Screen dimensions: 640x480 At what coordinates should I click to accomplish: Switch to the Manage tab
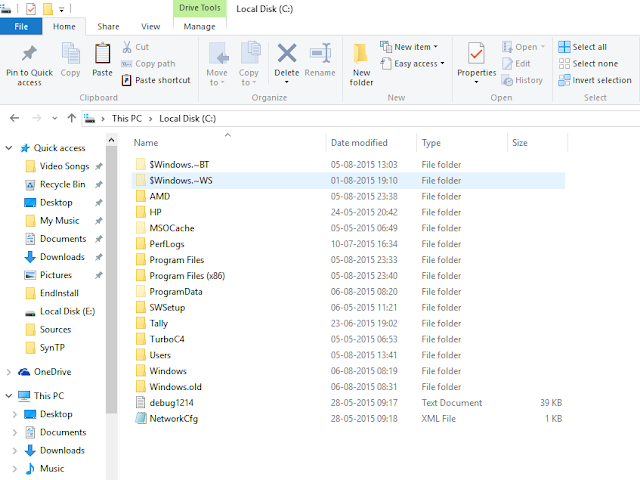click(x=200, y=27)
